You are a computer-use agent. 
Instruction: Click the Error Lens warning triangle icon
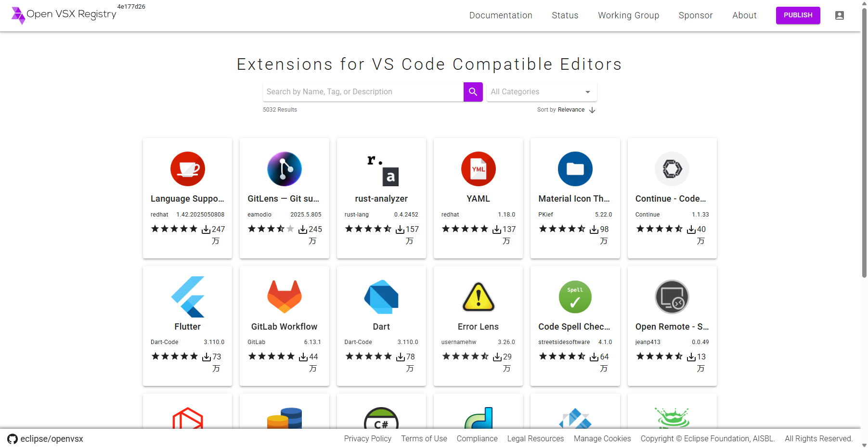point(479,297)
